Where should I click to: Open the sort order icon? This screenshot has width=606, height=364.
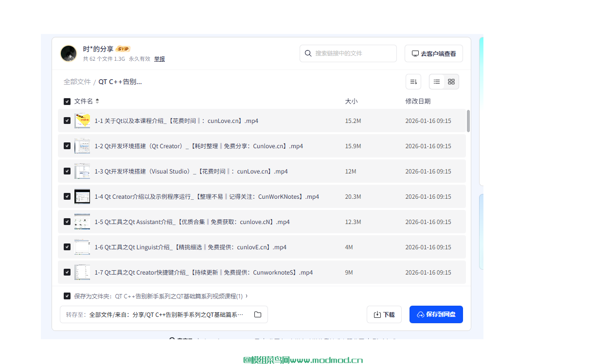click(x=413, y=82)
